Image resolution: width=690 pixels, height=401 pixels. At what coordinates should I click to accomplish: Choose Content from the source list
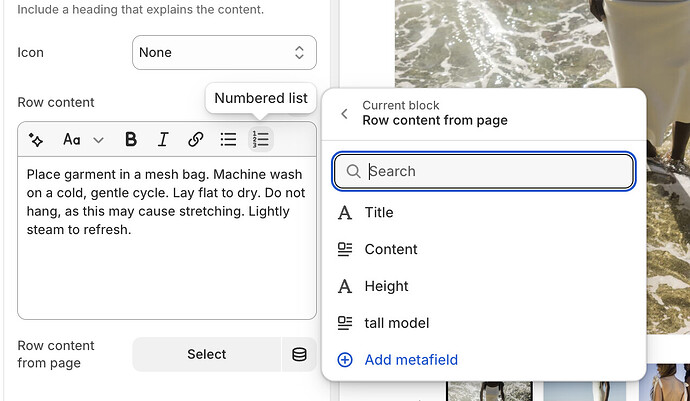(x=391, y=249)
